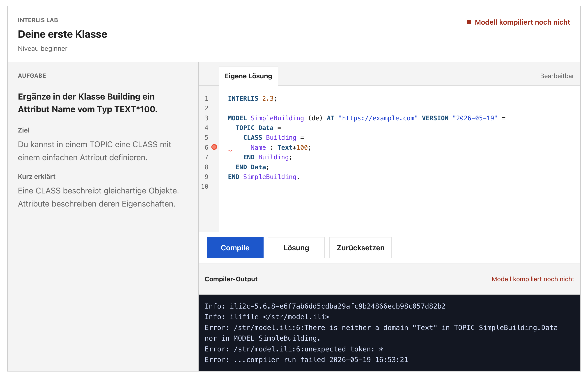Click the CLASS Building code line
Image resolution: width=588 pixels, height=381 pixels.
point(273,137)
